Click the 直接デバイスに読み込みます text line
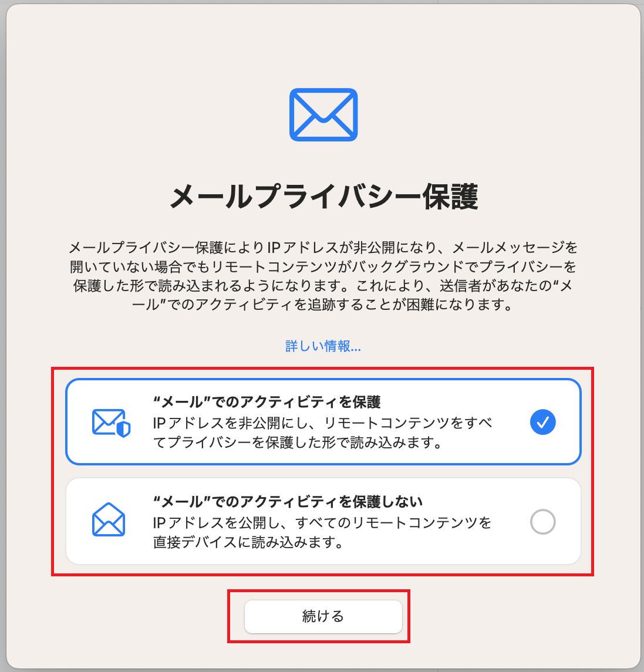 click(249, 542)
